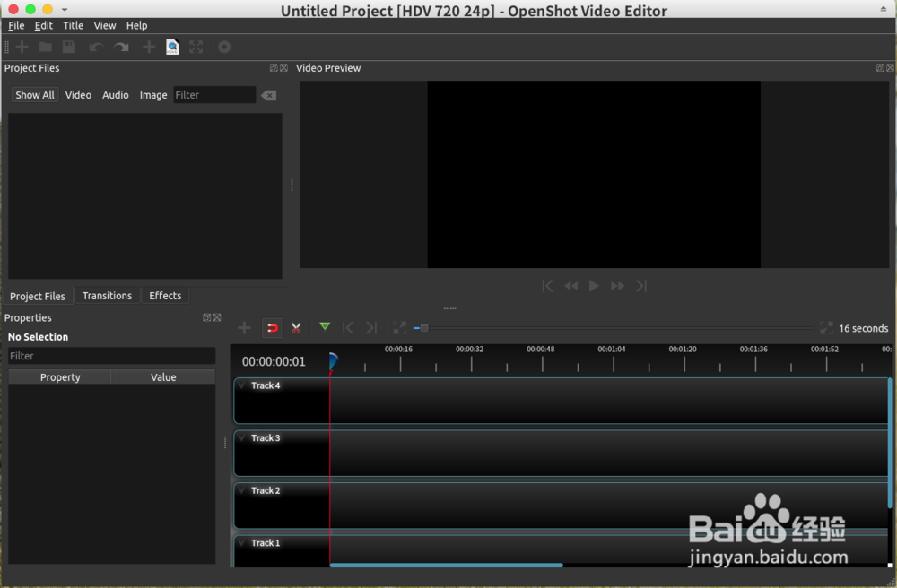This screenshot has height=588, width=897.
Task: Choose profile document icon in toolbar
Action: (172, 47)
